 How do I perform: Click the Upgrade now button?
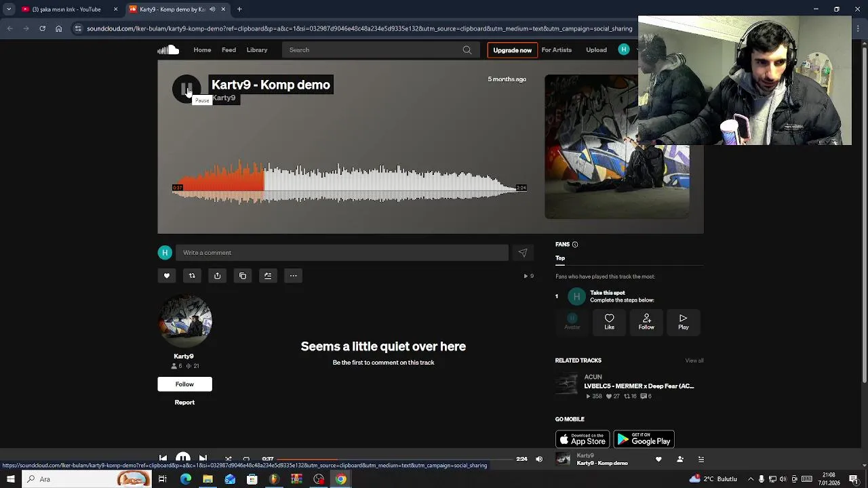tap(512, 50)
